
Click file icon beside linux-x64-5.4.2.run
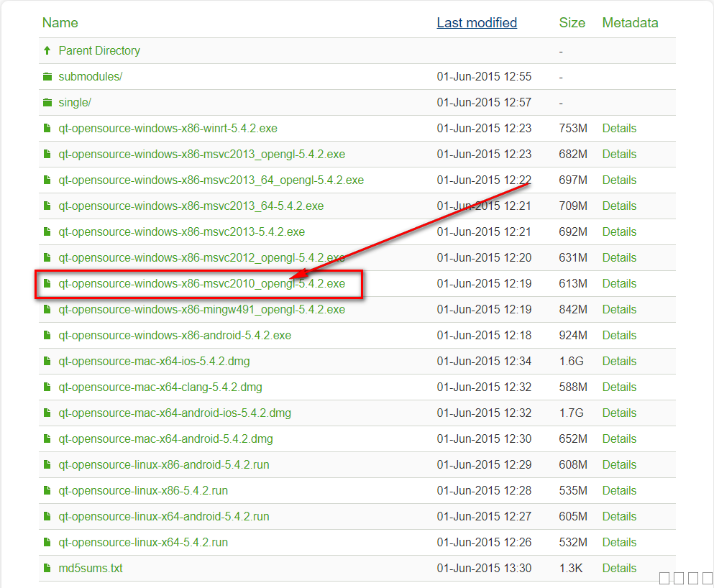point(47,543)
